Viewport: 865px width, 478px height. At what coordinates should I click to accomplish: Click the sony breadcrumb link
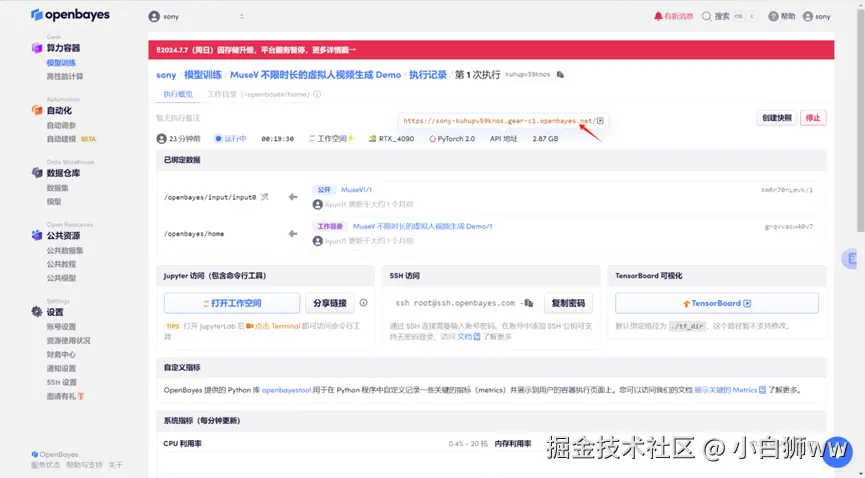click(166, 75)
